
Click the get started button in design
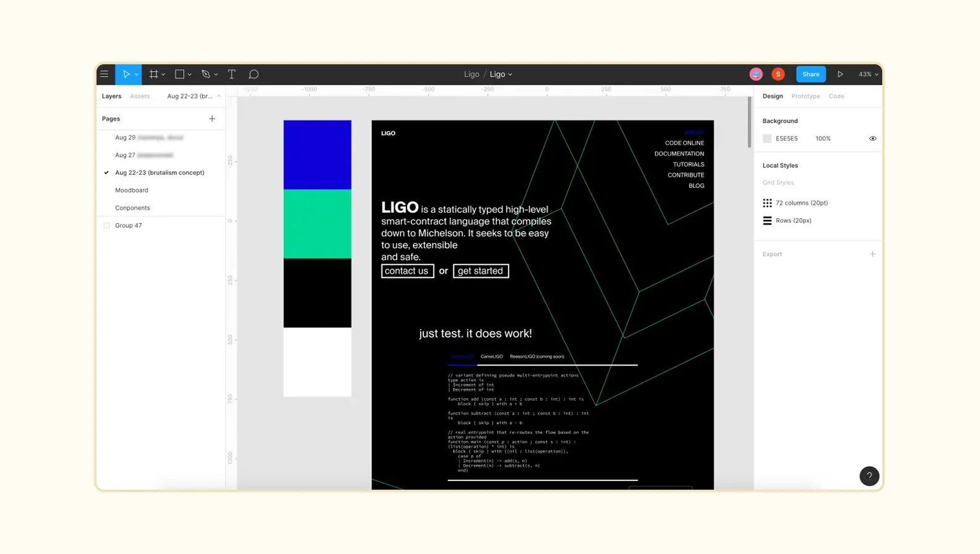(x=481, y=271)
